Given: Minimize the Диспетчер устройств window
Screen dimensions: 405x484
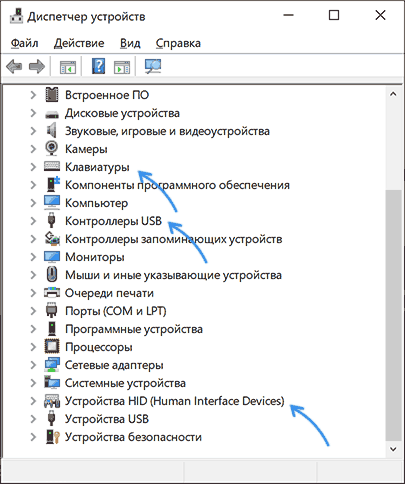Looking at the screenshot, I should pyautogui.click(x=289, y=15).
